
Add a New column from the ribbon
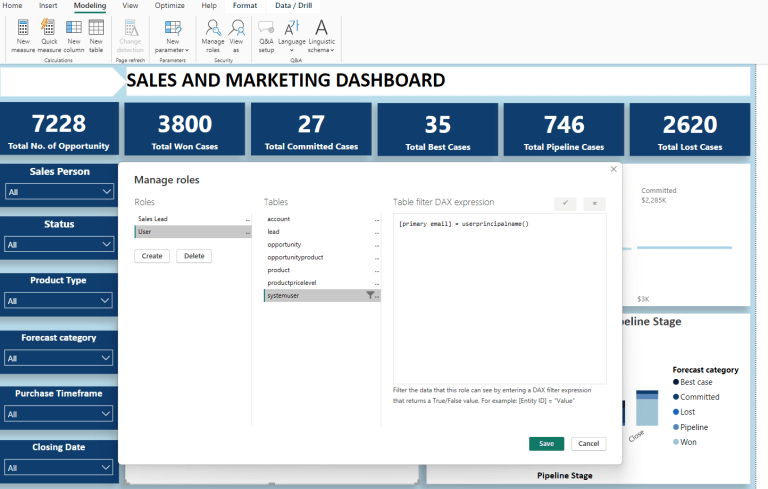click(x=74, y=29)
